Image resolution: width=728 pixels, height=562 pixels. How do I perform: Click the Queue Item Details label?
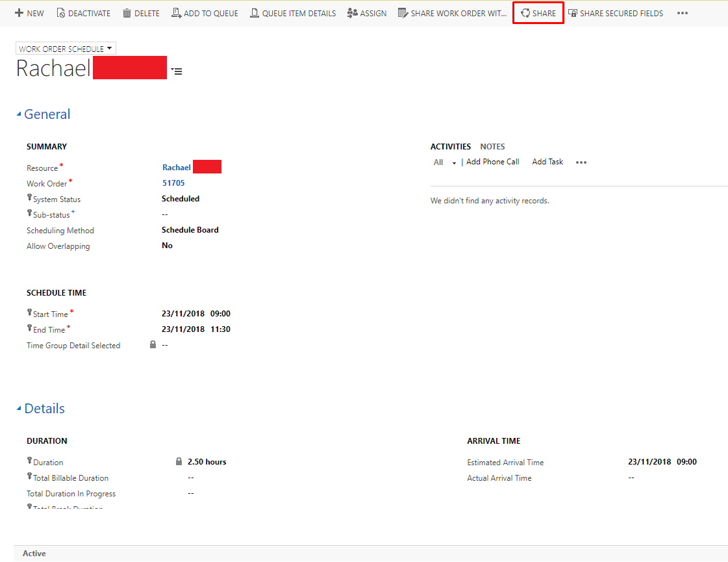(299, 14)
